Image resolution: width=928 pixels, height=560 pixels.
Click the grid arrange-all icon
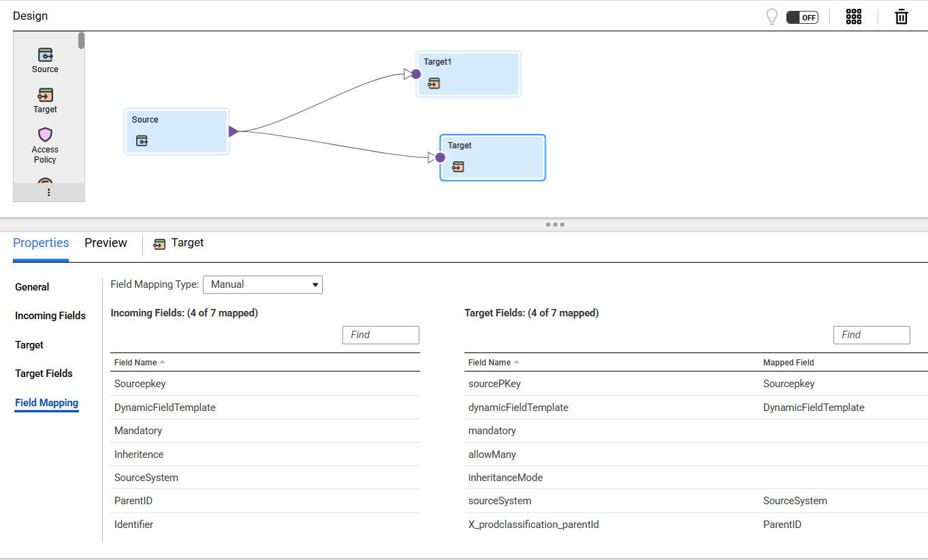click(854, 17)
